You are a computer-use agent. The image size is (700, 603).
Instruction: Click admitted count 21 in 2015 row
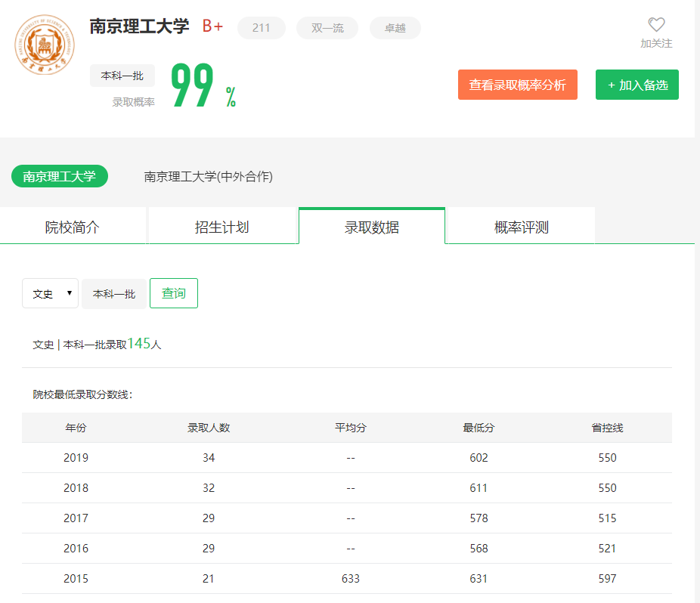pos(209,579)
